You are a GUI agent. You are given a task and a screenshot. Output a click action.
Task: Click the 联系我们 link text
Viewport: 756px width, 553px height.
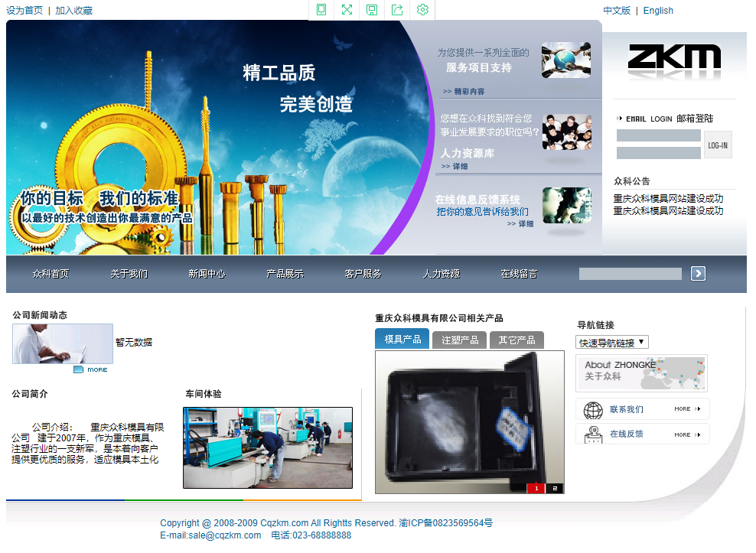tap(627, 409)
